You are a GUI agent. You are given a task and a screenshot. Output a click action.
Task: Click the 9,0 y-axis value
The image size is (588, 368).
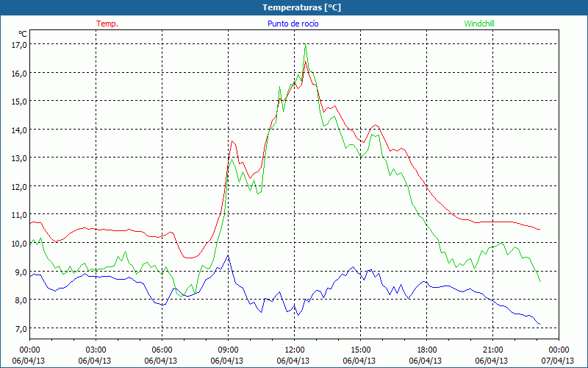pos(21,272)
